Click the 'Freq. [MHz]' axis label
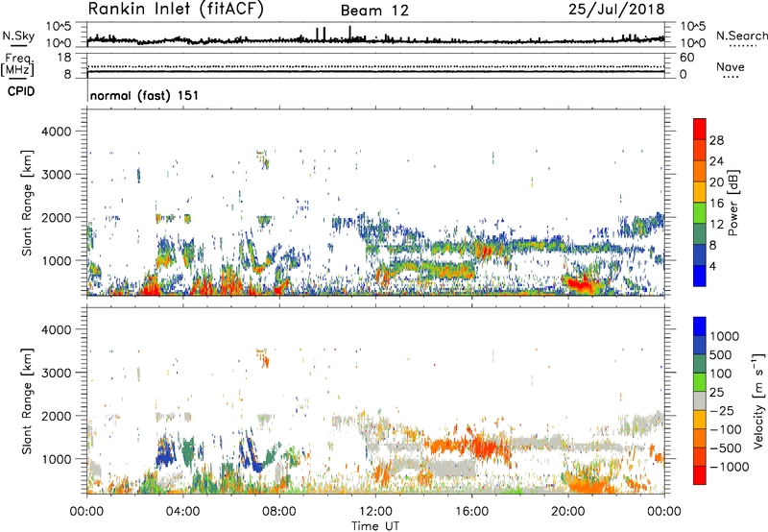This screenshot has width=768, height=532. click(18, 64)
